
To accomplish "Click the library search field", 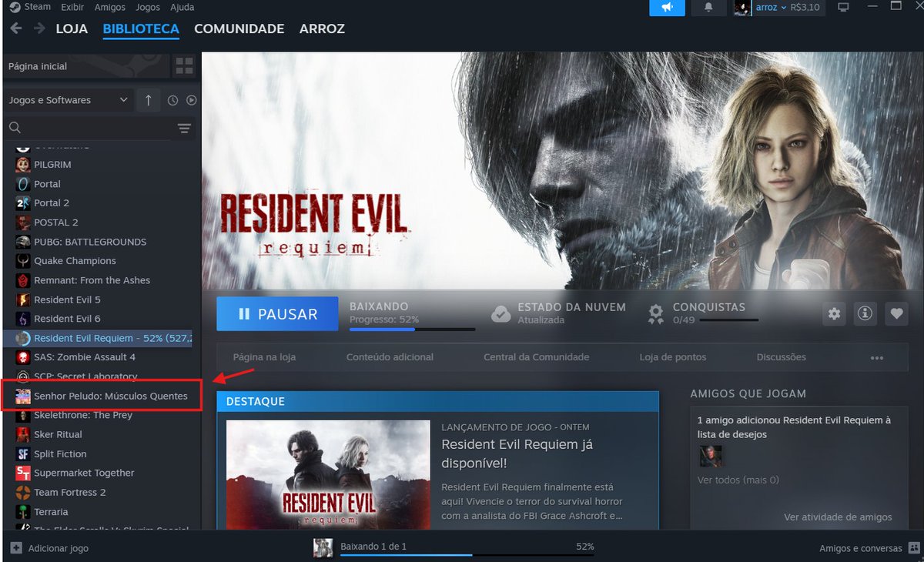I will 89,128.
